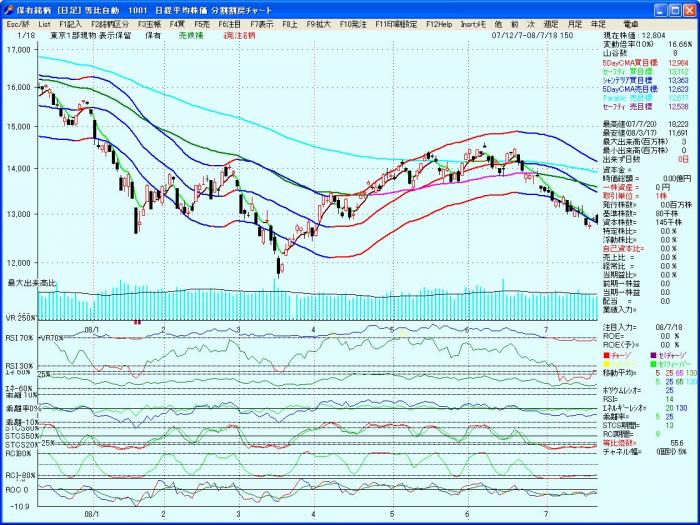Viewport: 700px width, 525px height.
Task: Click the 保有 label in status row
Action: (x=153, y=36)
